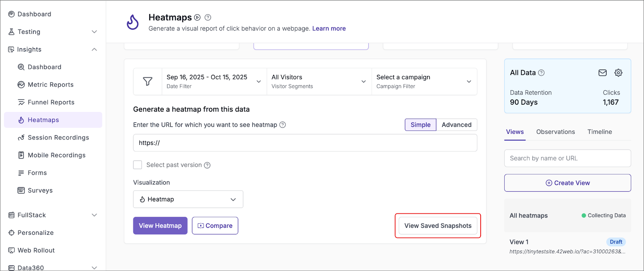Click the View Heatmap button

pos(160,226)
